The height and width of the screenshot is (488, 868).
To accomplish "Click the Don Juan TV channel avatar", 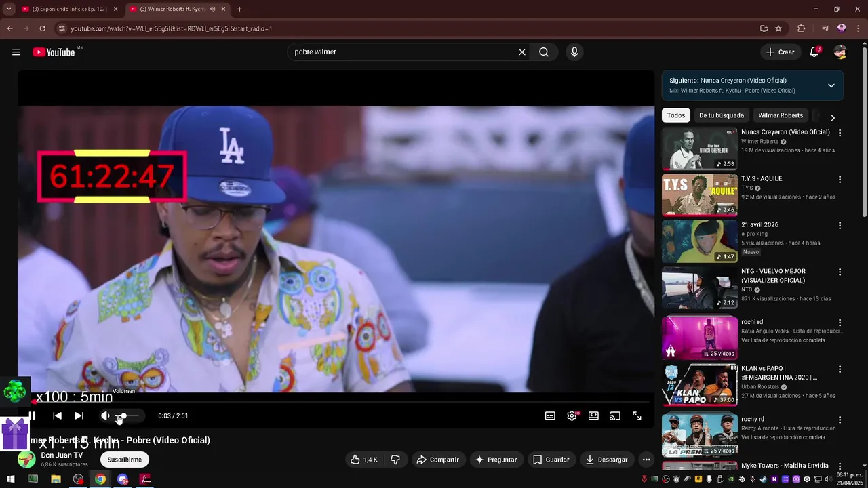I will pyautogui.click(x=26, y=460).
